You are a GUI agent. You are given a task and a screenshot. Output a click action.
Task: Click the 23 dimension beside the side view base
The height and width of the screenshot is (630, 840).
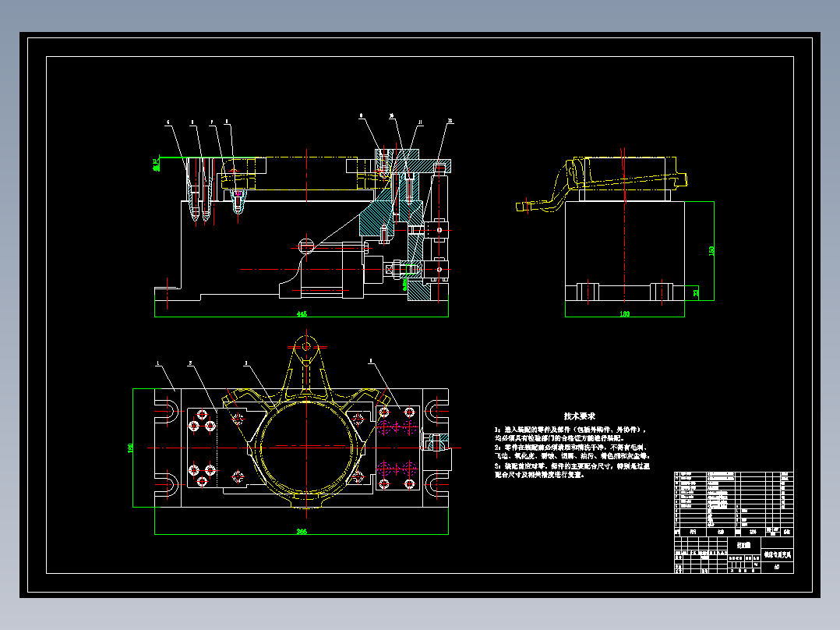pos(696,292)
